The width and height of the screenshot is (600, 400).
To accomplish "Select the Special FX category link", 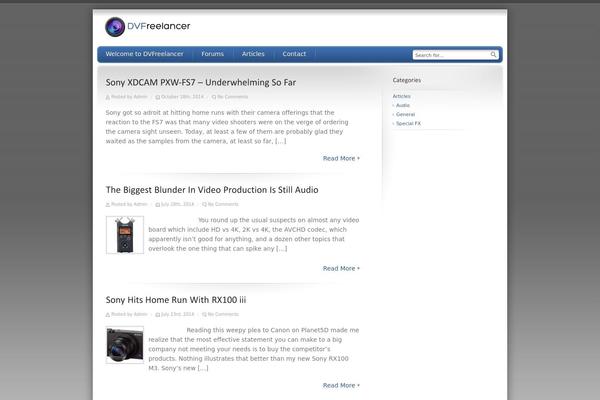I will [x=408, y=124].
